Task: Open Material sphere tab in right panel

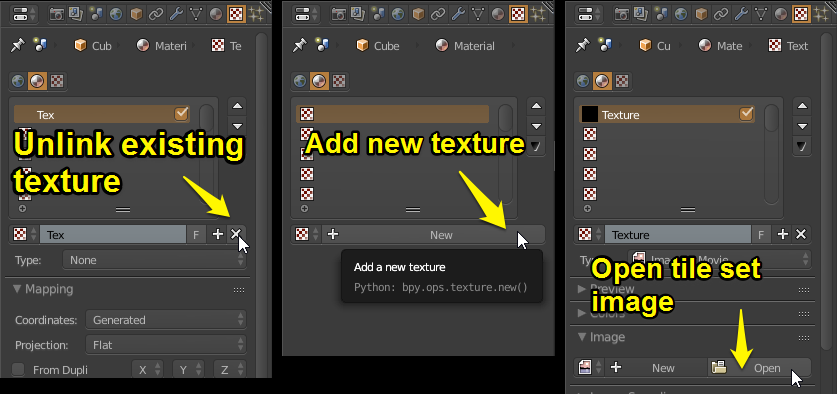Action: (x=780, y=14)
